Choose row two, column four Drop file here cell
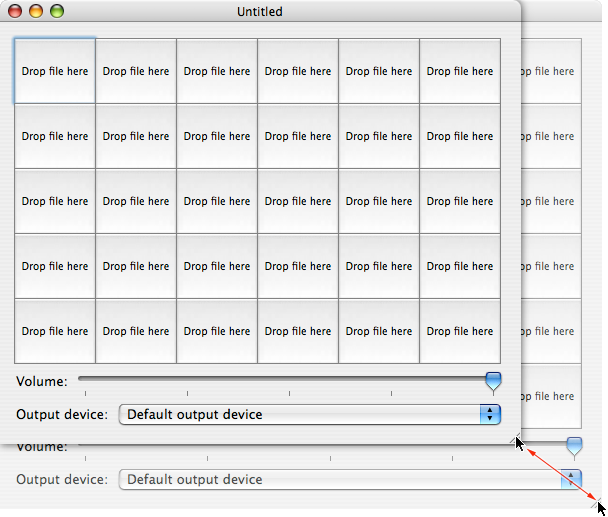The width and height of the screenshot is (608, 517). pos(298,136)
